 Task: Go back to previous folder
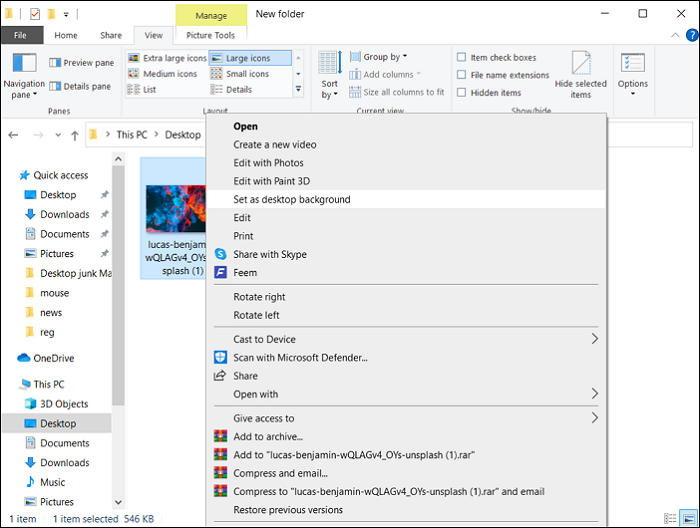pos(13,135)
